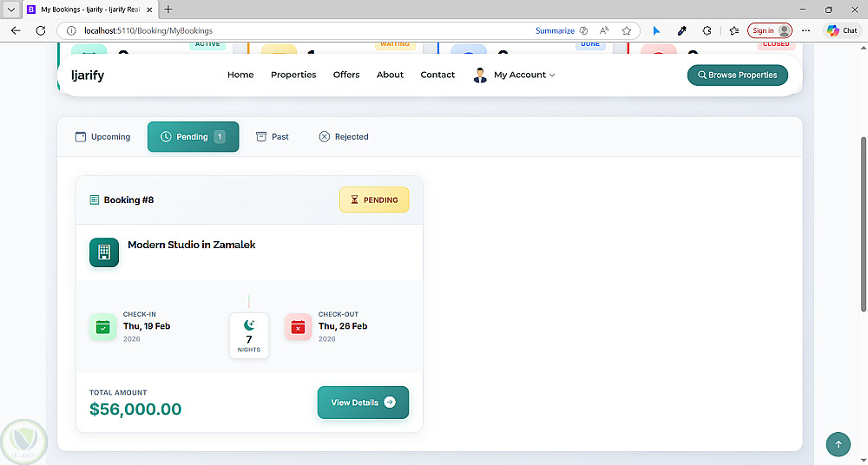Click the green building property icon
The height and width of the screenshot is (465, 868).
tap(104, 252)
